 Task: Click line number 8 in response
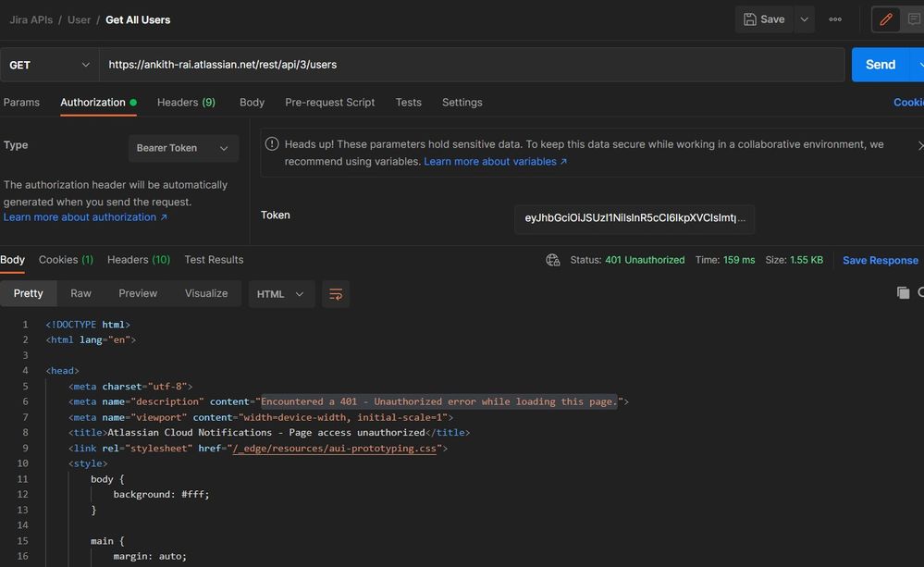point(25,433)
